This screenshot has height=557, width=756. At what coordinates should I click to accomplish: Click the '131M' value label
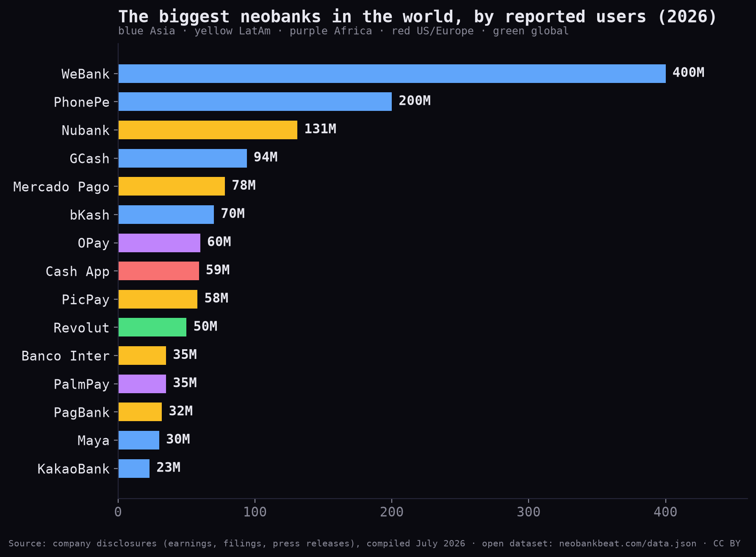(320, 129)
